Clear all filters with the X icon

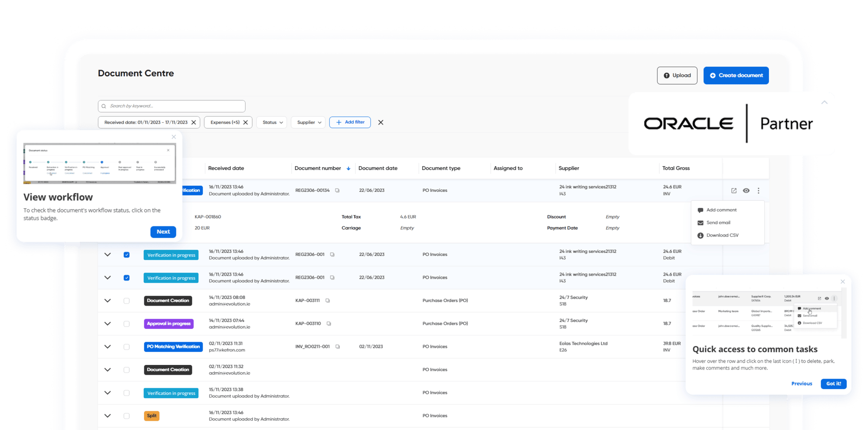point(381,122)
